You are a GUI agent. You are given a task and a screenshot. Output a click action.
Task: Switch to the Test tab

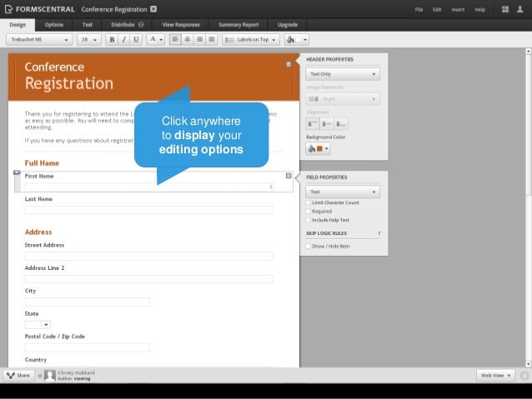[x=88, y=25]
